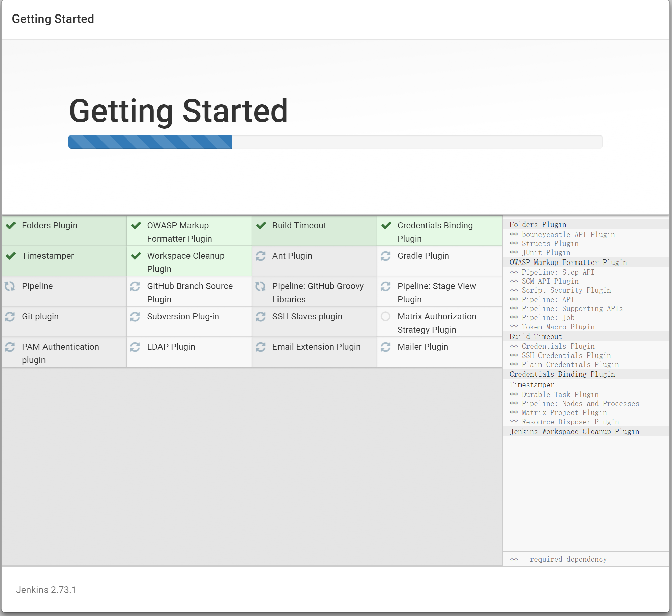Click OWASP Markup Formatter Plugin log heading

tap(568, 263)
